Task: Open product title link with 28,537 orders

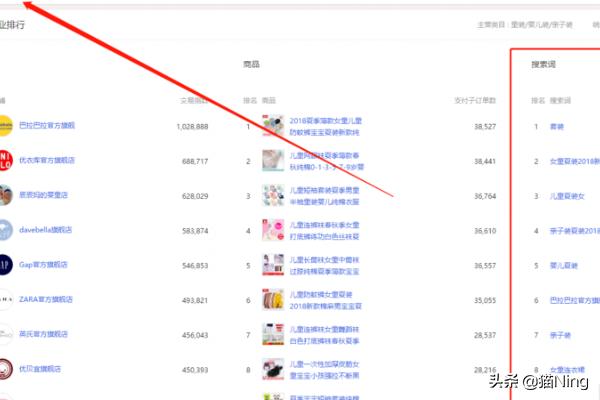Action: pyautogui.click(x=324, y=335)
